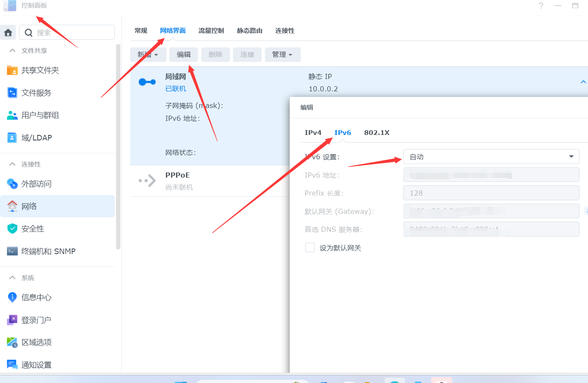Open 信息中心 info center icon
This screenshot has width=588, height=383.
(12, 297)
